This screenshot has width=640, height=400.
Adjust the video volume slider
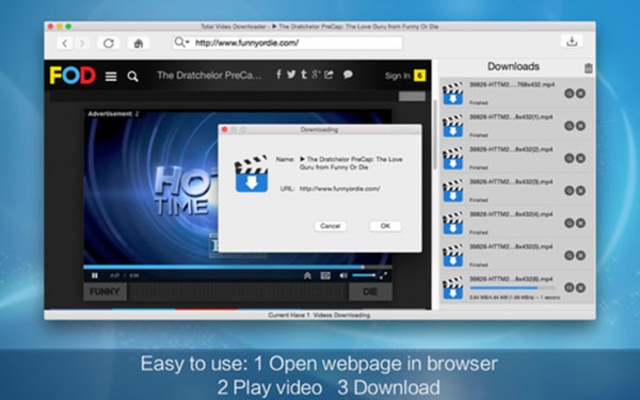[364, 276]
